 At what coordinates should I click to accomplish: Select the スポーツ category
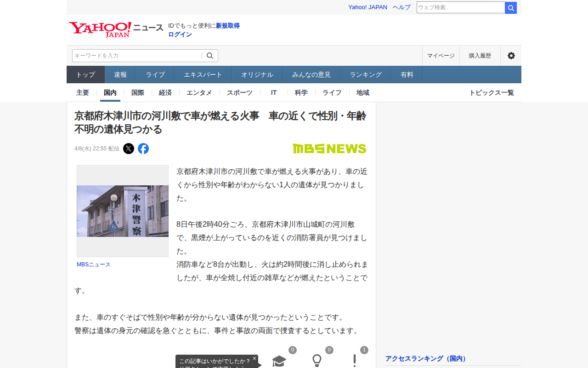(239, 92)
